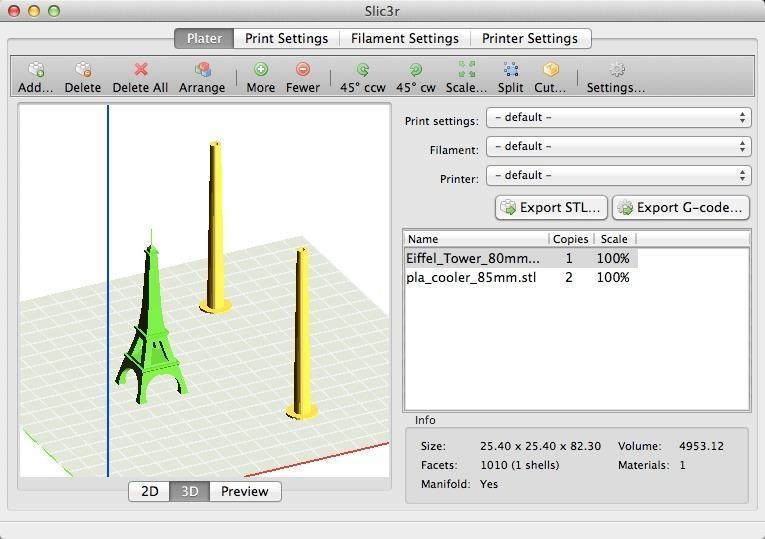Switch to the 2D view
The height and width of the screenshot is (539, 765).
click(x=149, y=491)
